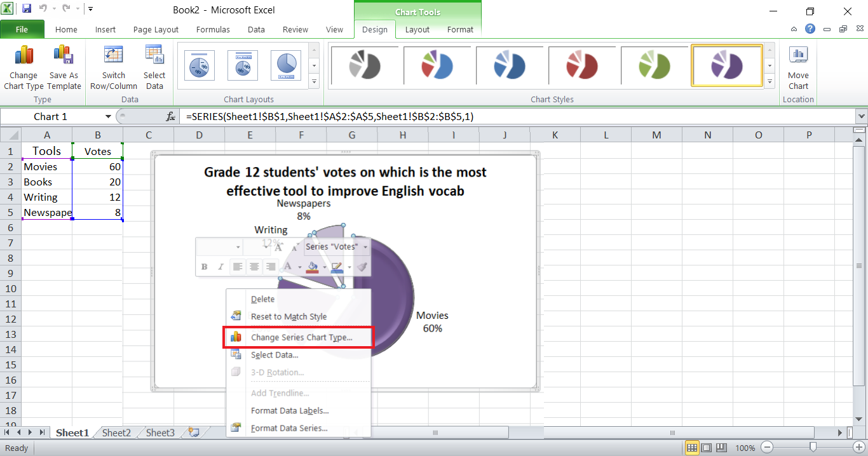
Task: Click the Shape Fill paint bucket icon
Action: 312,267
